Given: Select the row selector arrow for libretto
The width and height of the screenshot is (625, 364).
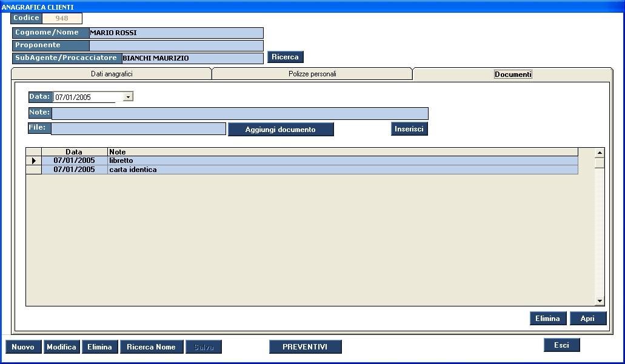Looking at the screenshot, I should pyautogui.click(x=34, y=160).
